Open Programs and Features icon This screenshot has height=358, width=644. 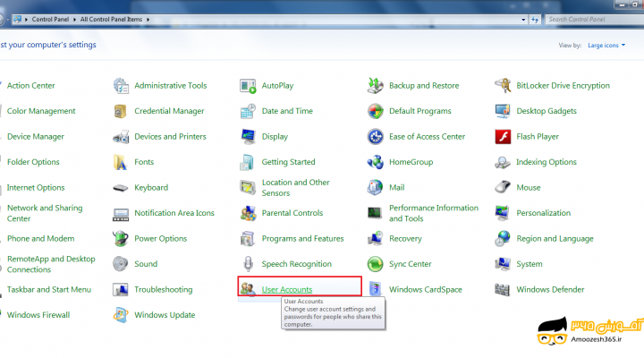coord(248,238)
